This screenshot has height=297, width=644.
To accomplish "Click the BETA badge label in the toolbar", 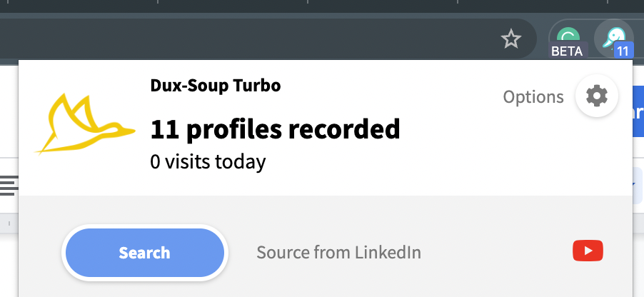I will point(567,51).
